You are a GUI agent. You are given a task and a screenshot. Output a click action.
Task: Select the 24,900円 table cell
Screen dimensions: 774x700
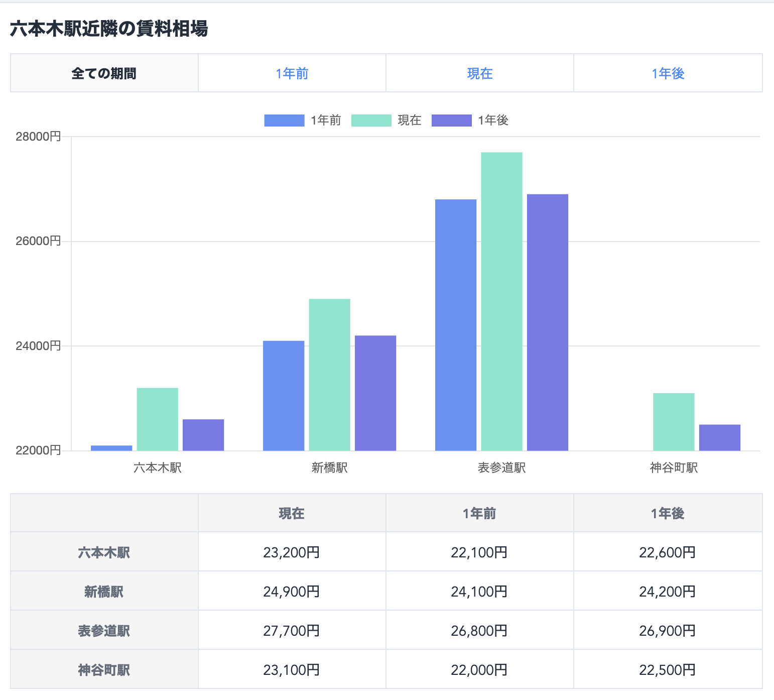point(292,592)
